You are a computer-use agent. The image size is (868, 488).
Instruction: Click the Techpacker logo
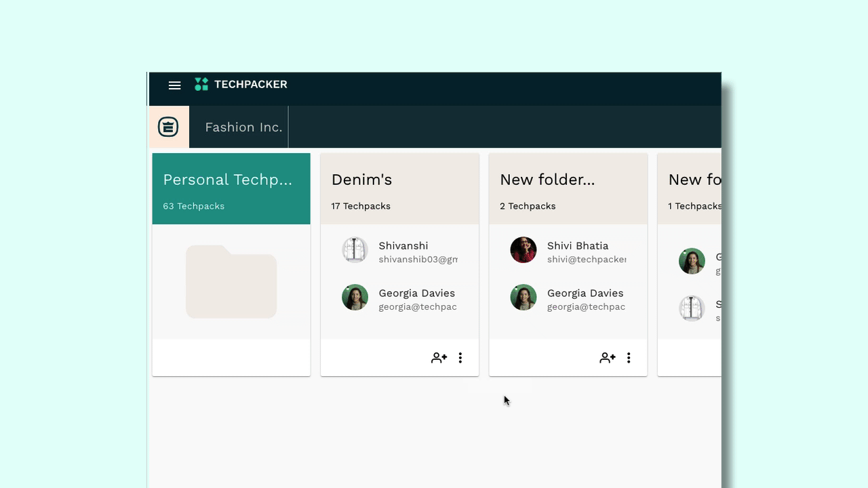241,85
